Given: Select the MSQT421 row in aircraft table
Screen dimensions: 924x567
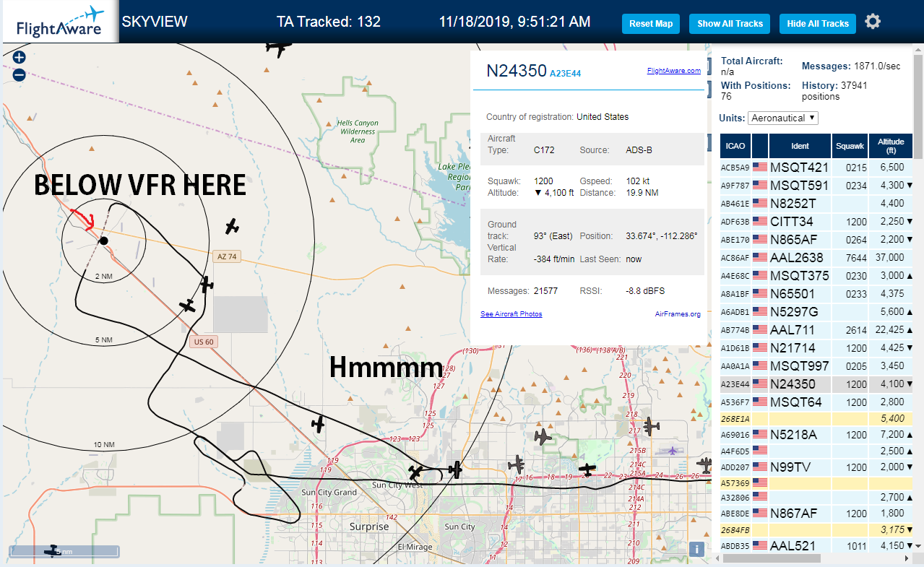Looking at the screenshot, I should [816, 168].
